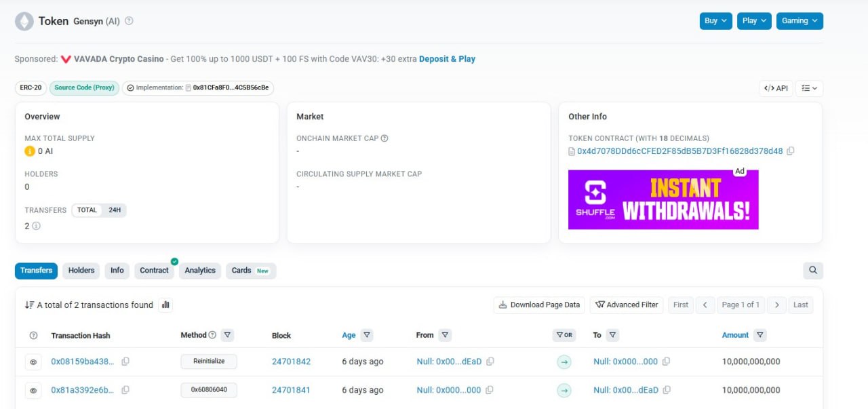
Task: Open the Amount column filter
Action: (x=760, y=335)
